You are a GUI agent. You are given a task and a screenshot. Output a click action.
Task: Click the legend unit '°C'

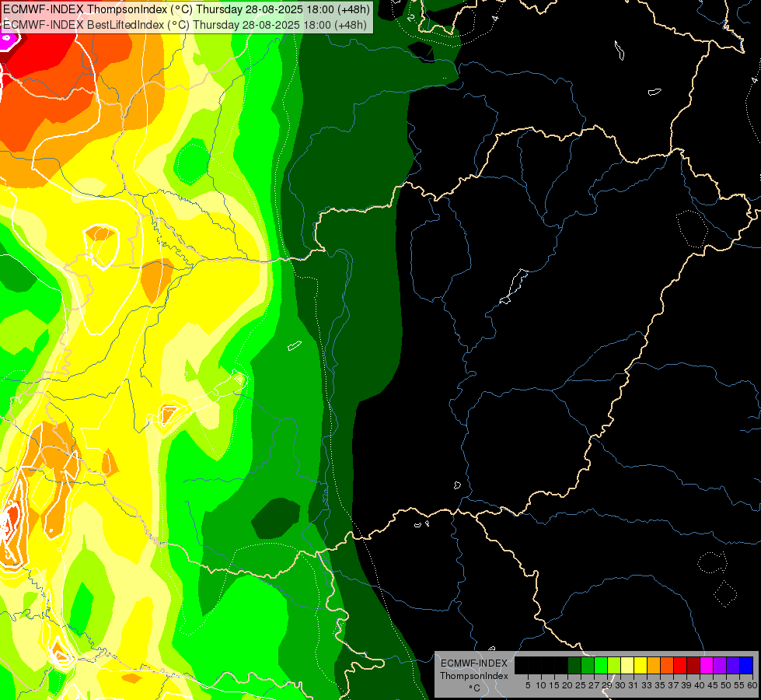coord(475,688)
